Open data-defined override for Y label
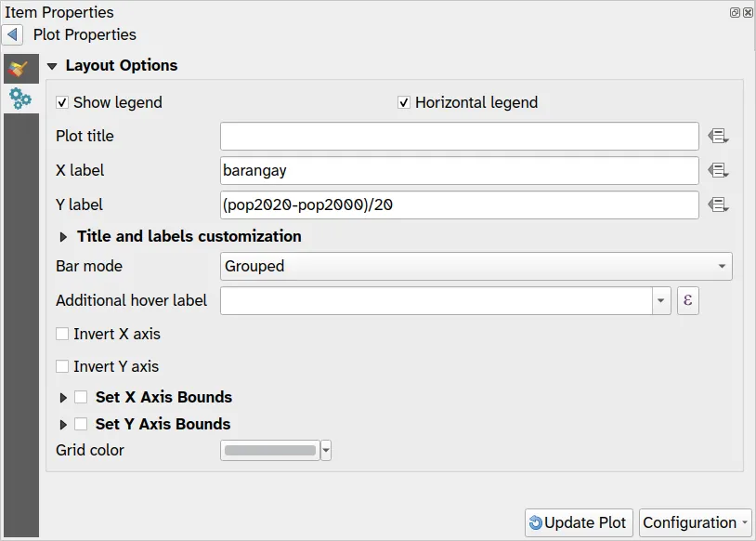Screen dimensions: 756x541 [718, 205]
